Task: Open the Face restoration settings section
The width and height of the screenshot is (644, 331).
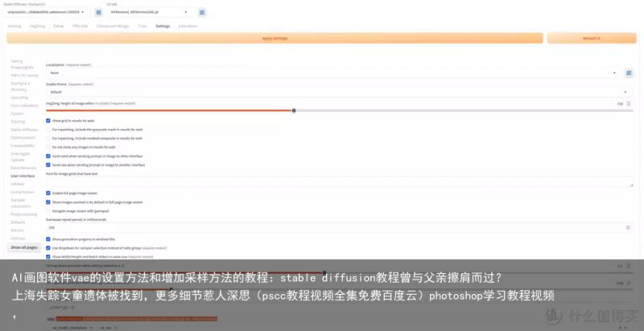Action: [x=24, y=106]
